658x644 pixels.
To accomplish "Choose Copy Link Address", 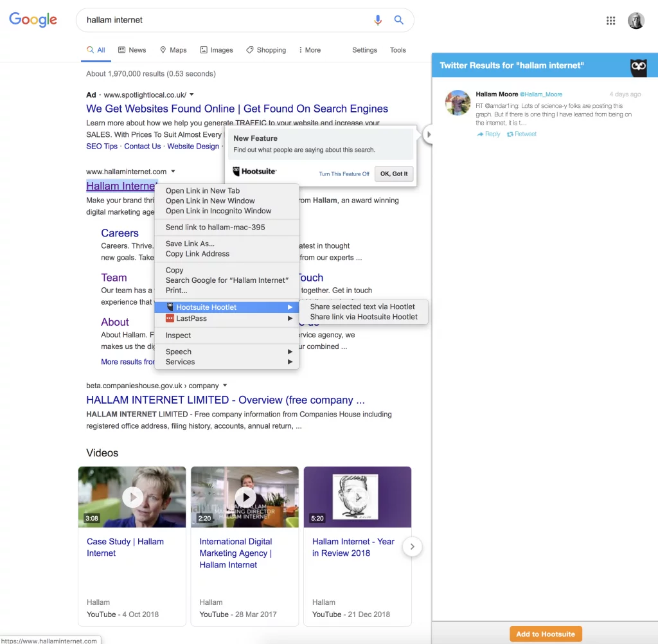I will [227, 254].
